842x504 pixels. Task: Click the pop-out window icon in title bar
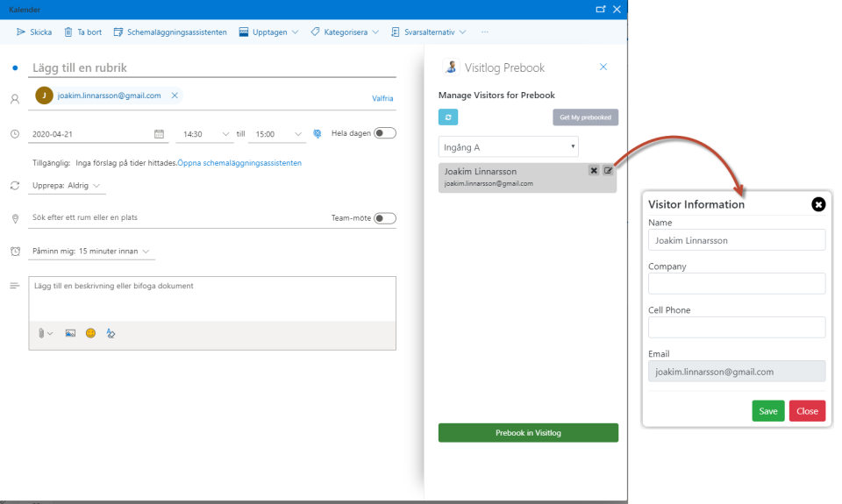[x=600, y=9]
